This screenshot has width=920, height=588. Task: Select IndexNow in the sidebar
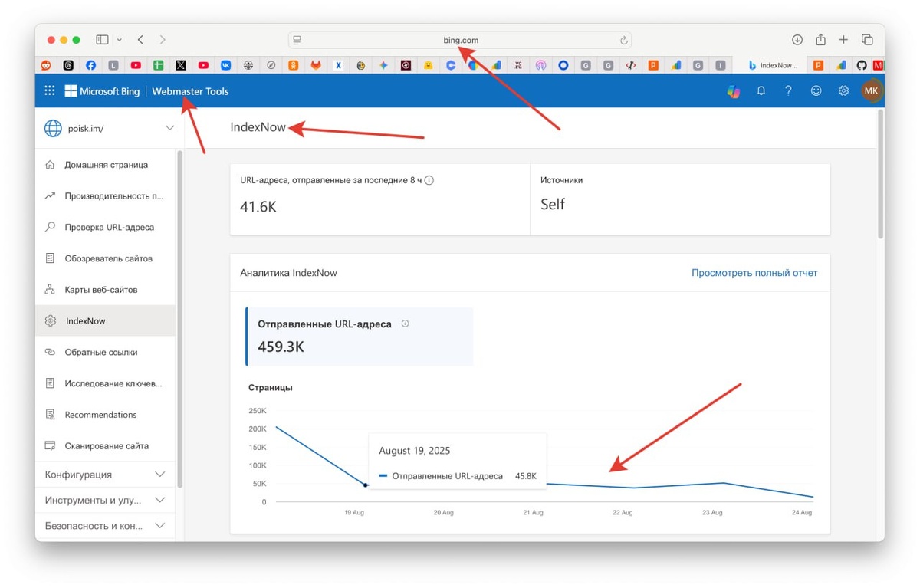(105, 320)
